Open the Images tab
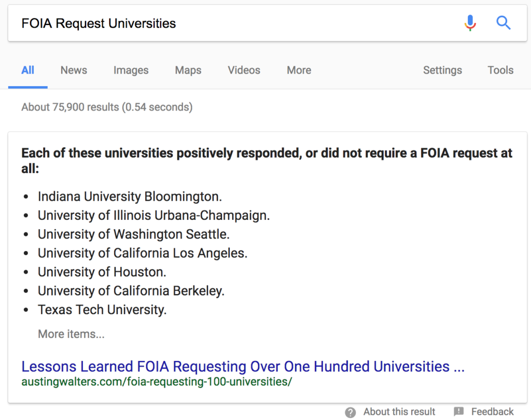 pos(131,70)
